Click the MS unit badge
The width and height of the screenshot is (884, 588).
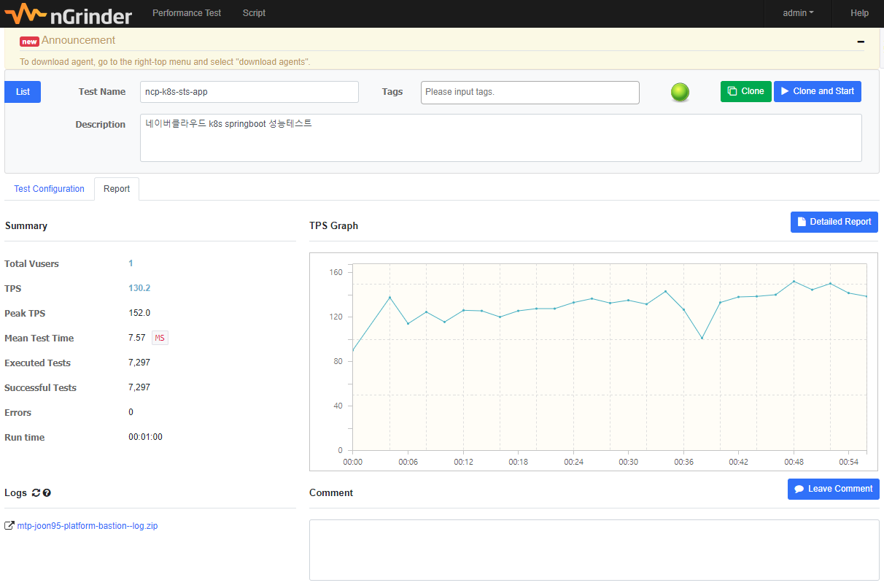[160, 338]
